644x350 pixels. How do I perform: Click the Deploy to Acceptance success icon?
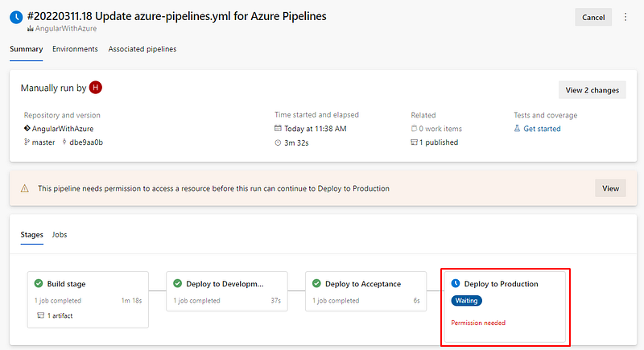point(316,283)
